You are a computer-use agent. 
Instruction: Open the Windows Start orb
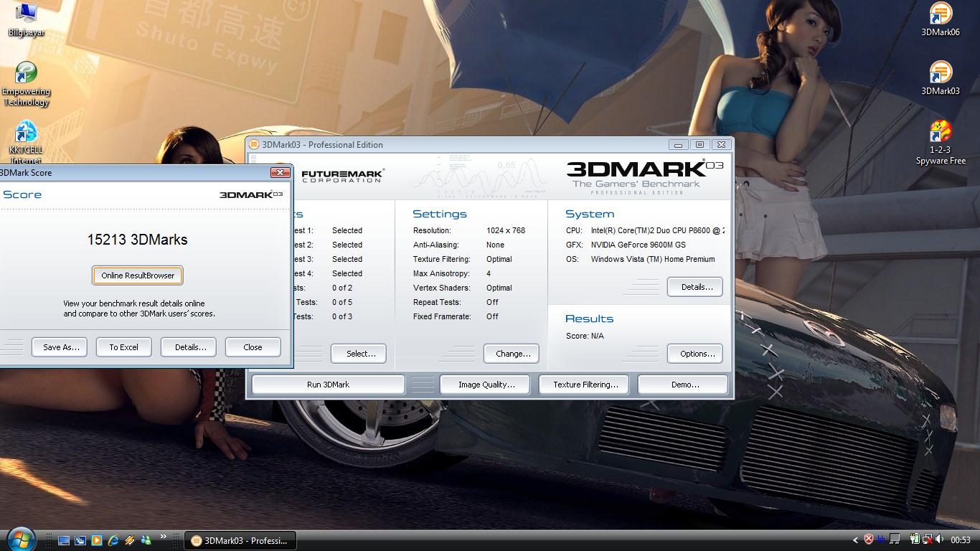pos(20,540)
